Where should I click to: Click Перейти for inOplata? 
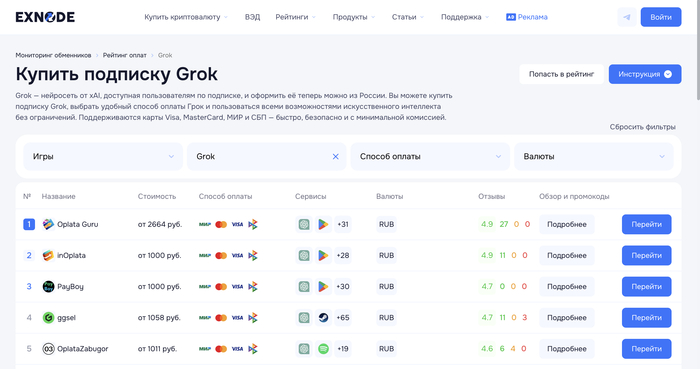pos(646,255)
